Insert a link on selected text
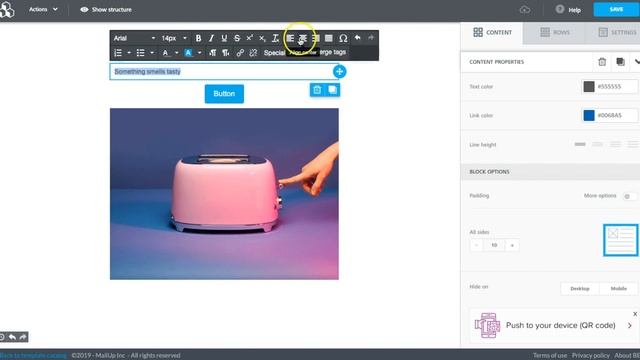 click(x=240, y=53)
